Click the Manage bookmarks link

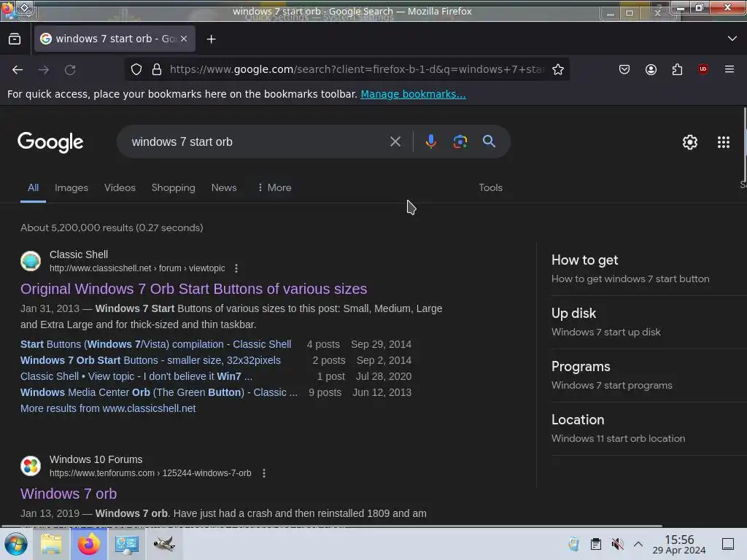pyautogui.click(x=413, y=94)
